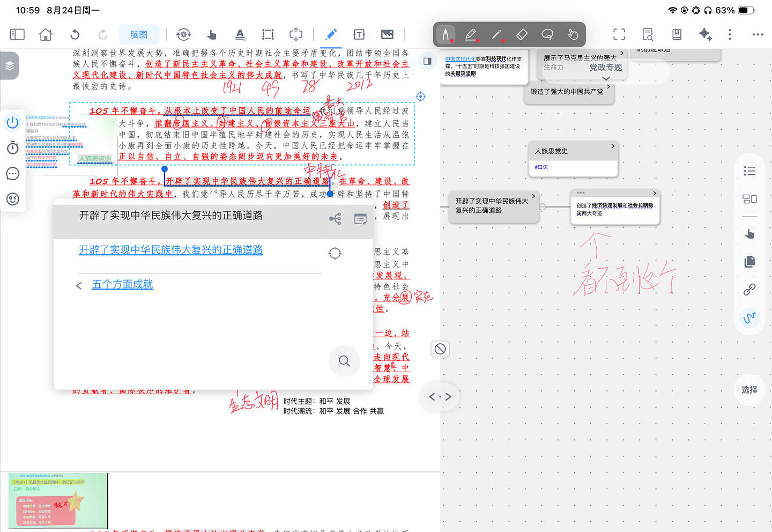Open the horizontal three-dot more menu

(x=758, y=34)
